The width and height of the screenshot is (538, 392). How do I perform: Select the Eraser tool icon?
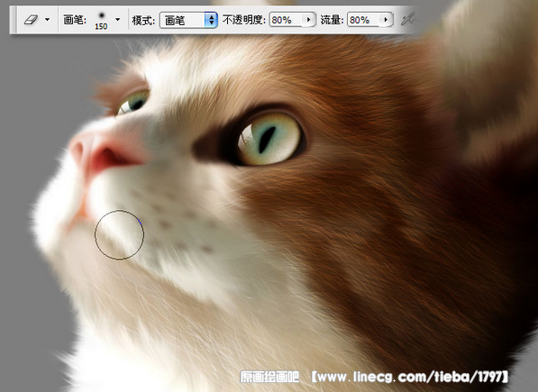[31, 20]
